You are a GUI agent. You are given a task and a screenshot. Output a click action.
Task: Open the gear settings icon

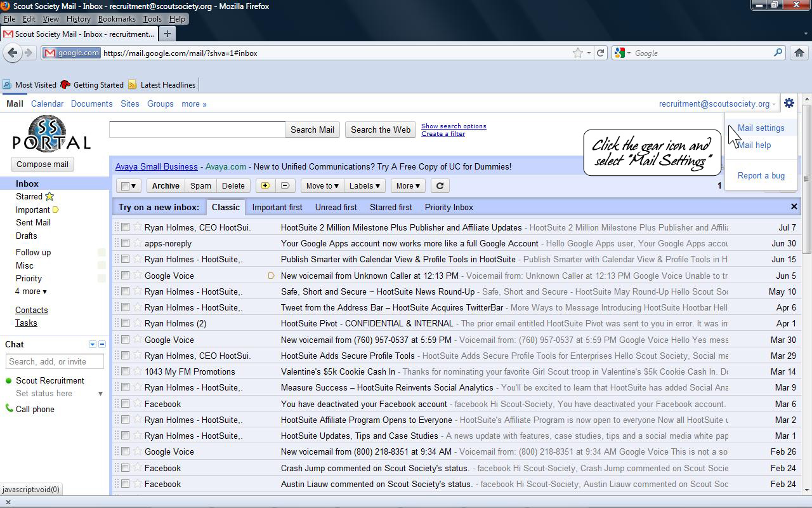click(789, 103)
